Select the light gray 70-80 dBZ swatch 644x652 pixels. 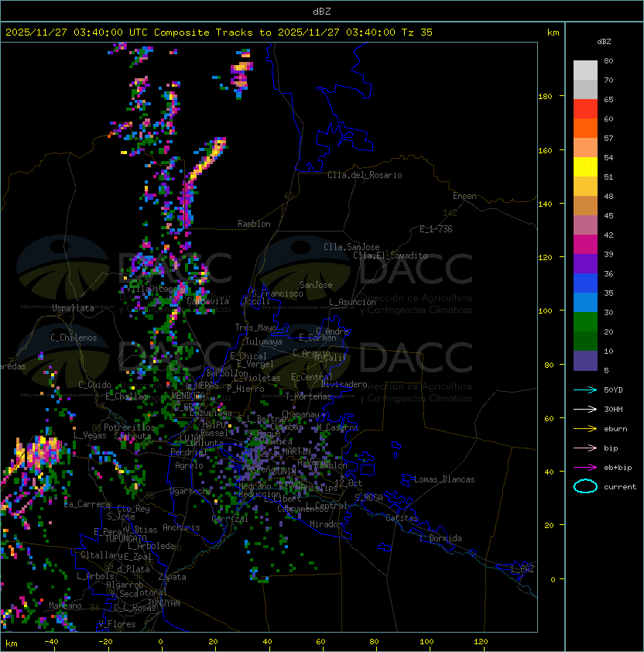click(x=585, y=70)
